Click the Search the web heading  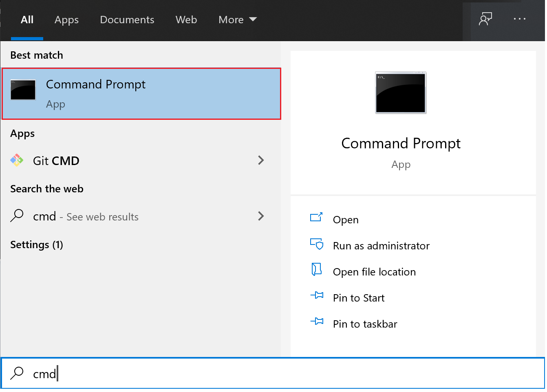point(47,189)
